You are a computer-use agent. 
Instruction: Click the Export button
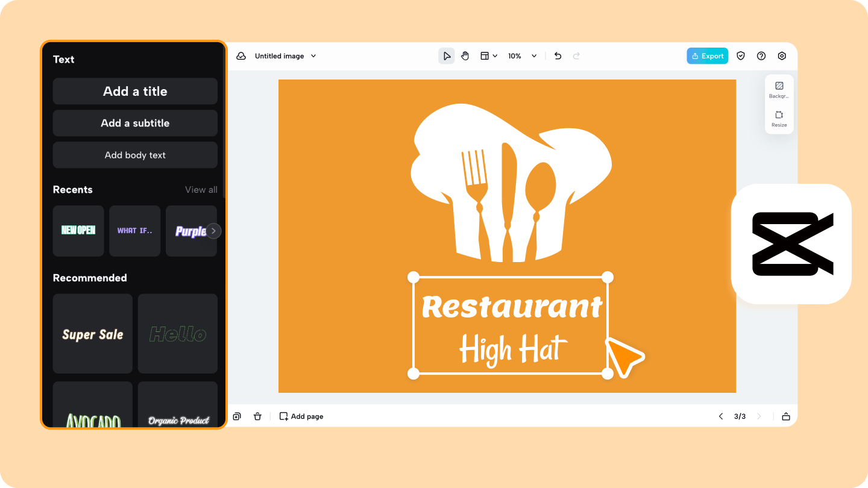[x=707, y=55]
